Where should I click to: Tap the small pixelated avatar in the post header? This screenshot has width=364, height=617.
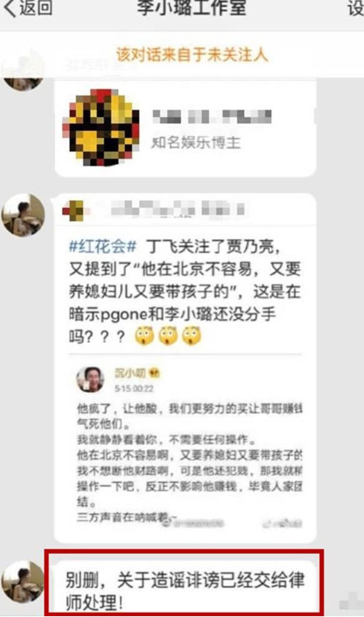(73, 211)
